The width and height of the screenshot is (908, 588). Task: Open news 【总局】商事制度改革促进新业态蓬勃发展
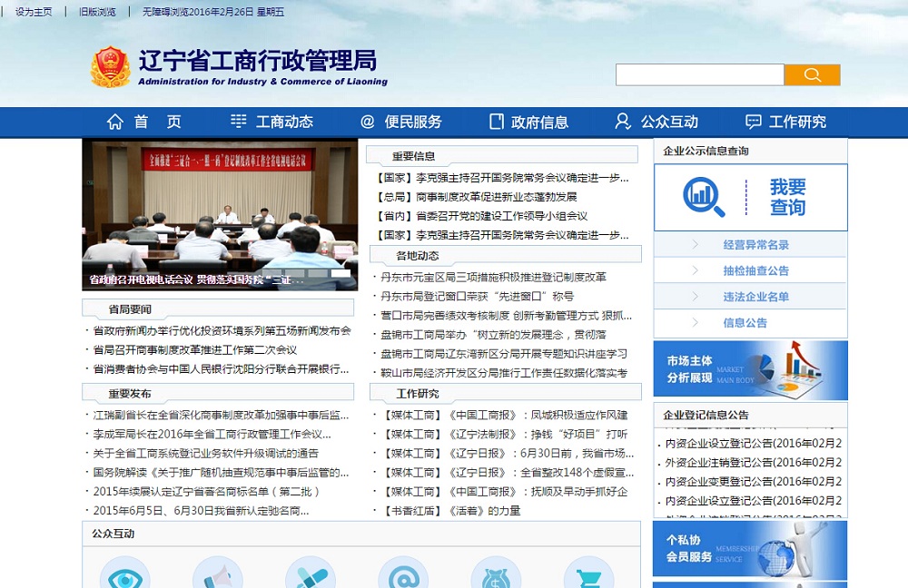pyautogui.click(x=476, y=197)
